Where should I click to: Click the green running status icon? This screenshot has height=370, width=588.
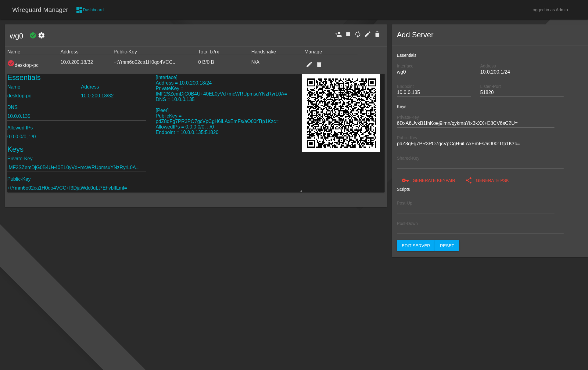pyautogui.click(x=33, y=35)
